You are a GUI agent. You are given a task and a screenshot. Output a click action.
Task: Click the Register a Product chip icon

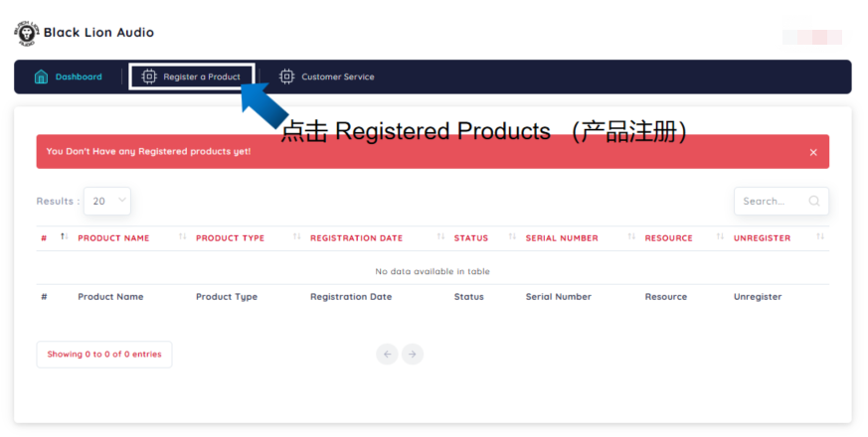(x=149, y=76)
